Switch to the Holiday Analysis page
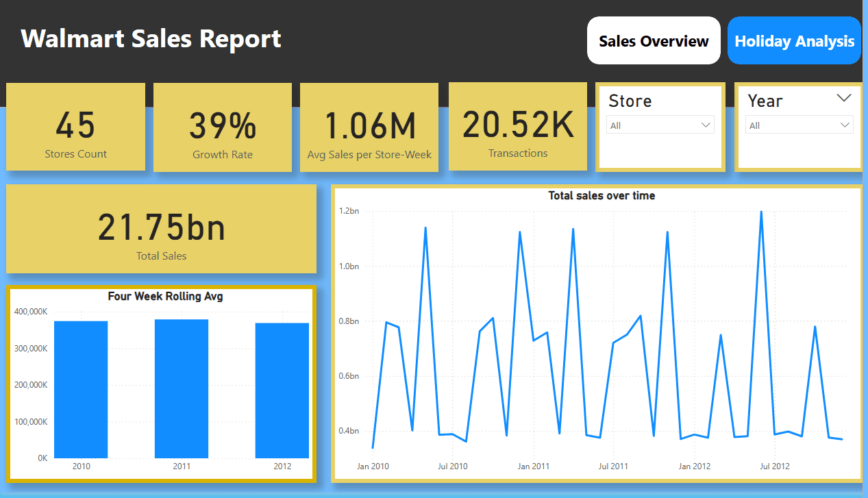Screen dimensions: 868x498 pyautogui.click(x=794, y=40)
